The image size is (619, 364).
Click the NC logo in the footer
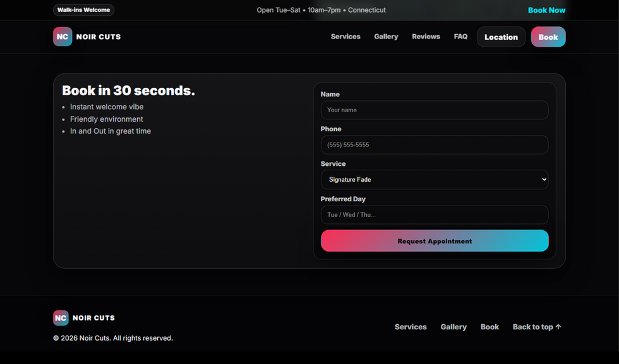pyautogui.click(x=61, y=318)
